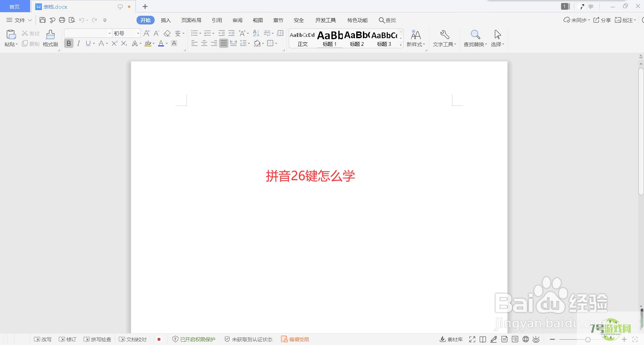Toggle reading layout book icon in status bar
644x345 pixels.
coord(483,339)
